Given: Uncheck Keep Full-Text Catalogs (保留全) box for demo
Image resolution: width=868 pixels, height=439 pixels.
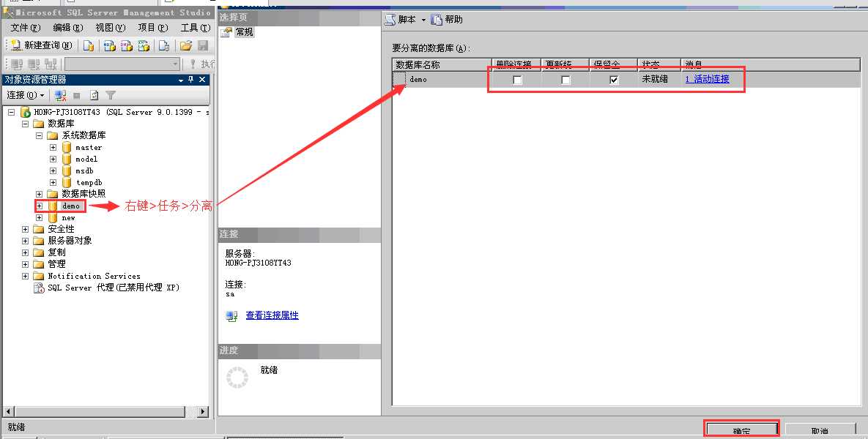Looking at the screenshot, I should coord(613,80).
